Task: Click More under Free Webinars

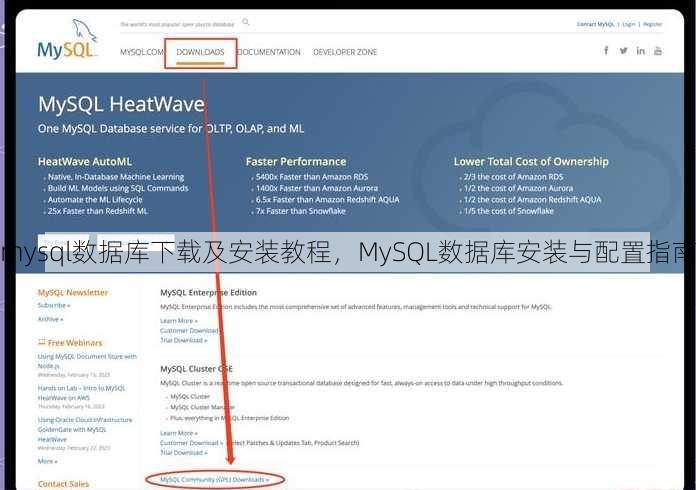Action: tap(47, 461)
